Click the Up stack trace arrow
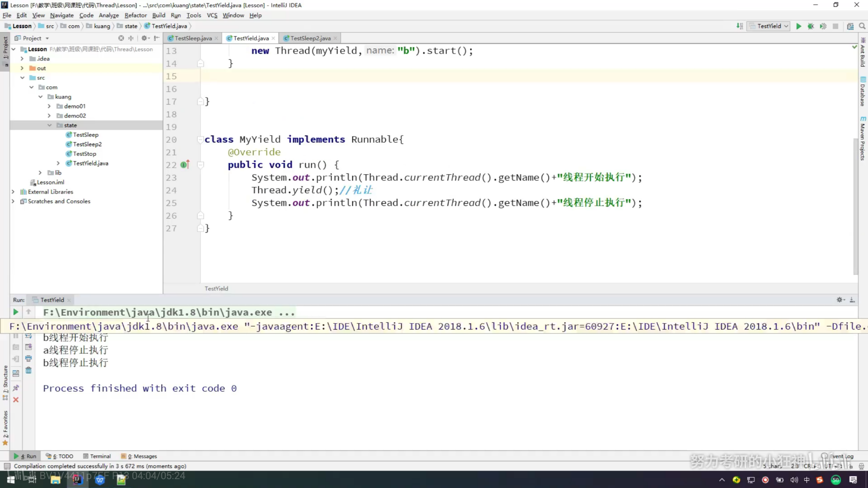The width and height of the screenshot is (868, 488). coord(28,312)
